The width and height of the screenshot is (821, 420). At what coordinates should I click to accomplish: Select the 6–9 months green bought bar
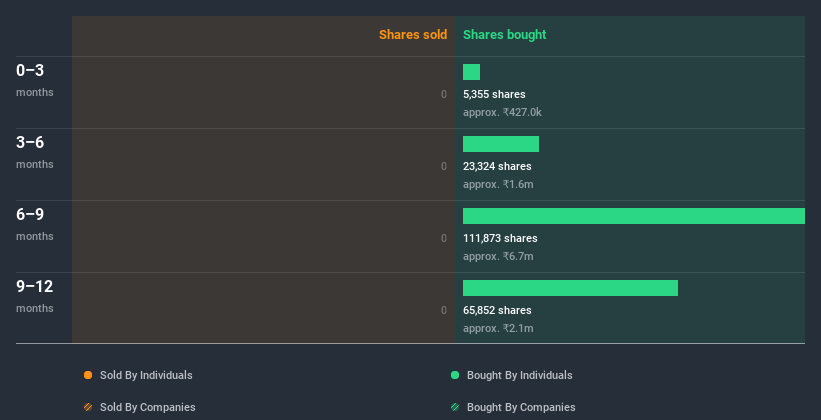click(x=634, y=216)
